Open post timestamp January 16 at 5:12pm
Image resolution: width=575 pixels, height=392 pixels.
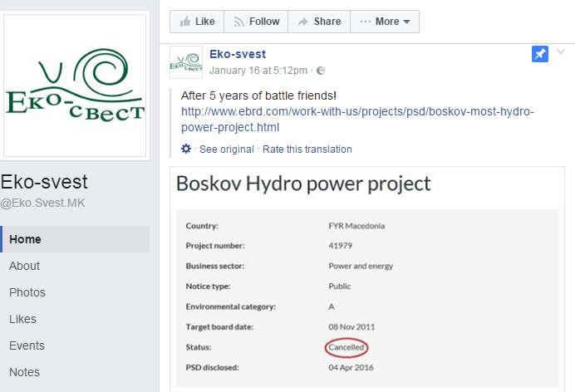point(258,71)
